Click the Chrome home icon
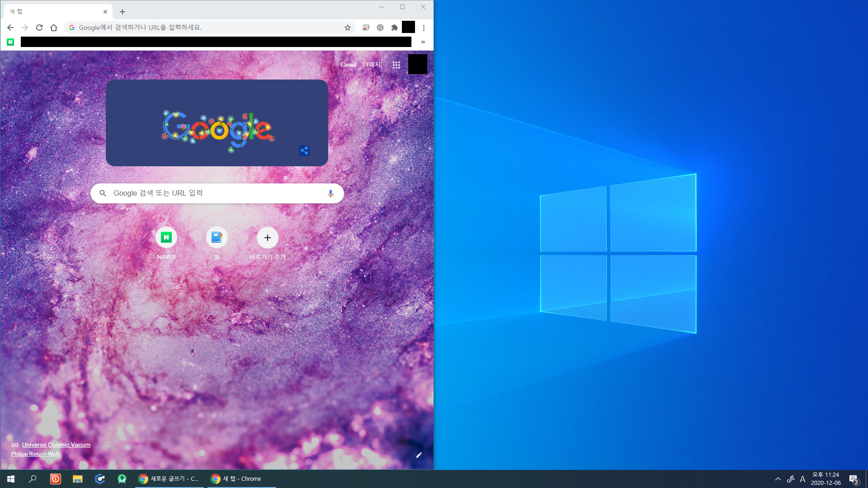Viewport: 868px width, 488px height. coord(54,28)
